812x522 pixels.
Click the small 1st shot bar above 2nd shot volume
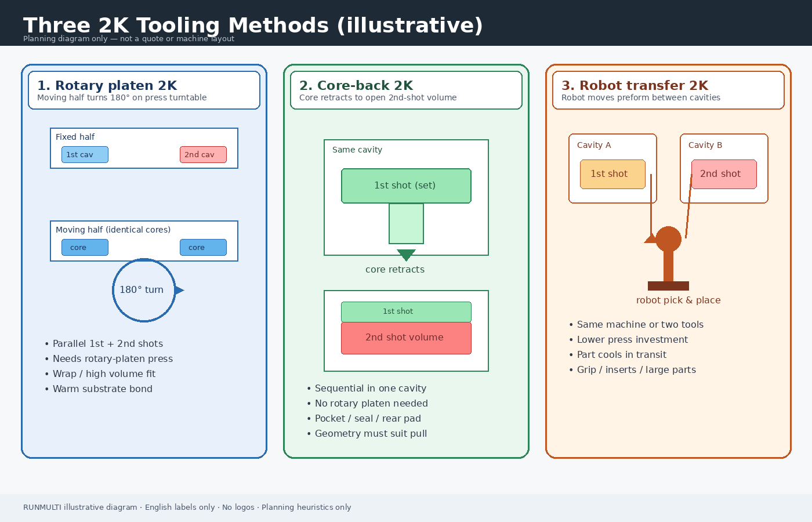(406, 311)
